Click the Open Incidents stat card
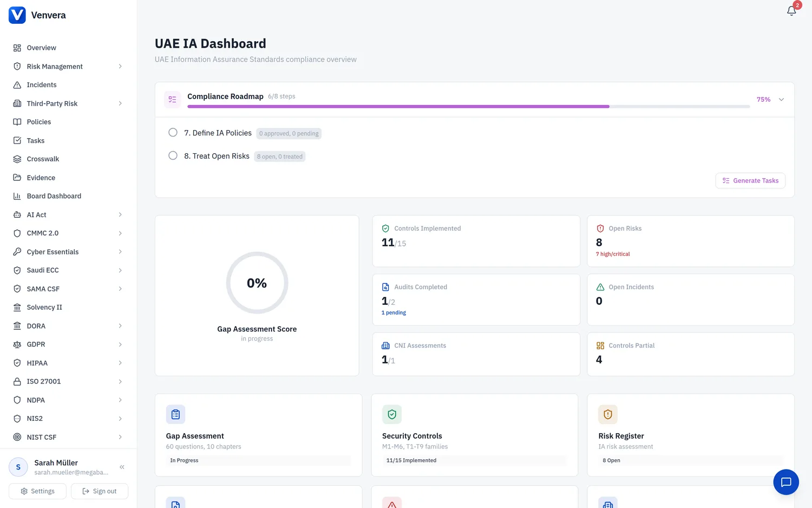Viewport: 812px width, 508px height. 691,299
